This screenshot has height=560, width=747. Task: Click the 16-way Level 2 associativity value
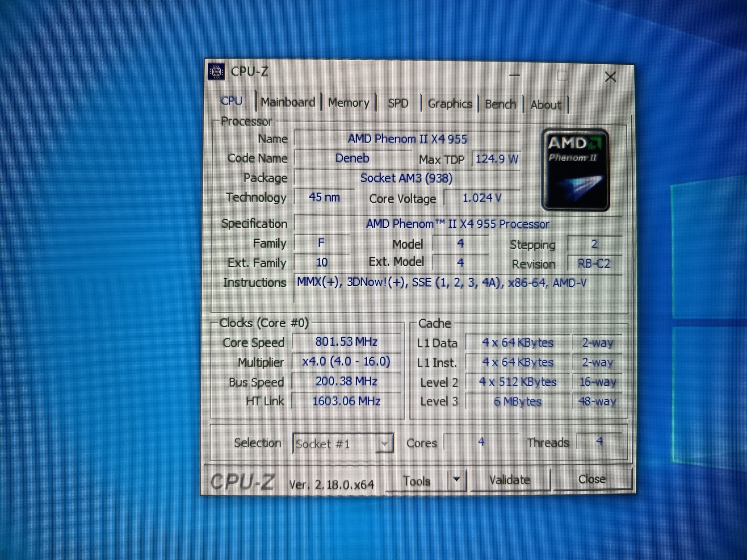[x=597, y=382]
